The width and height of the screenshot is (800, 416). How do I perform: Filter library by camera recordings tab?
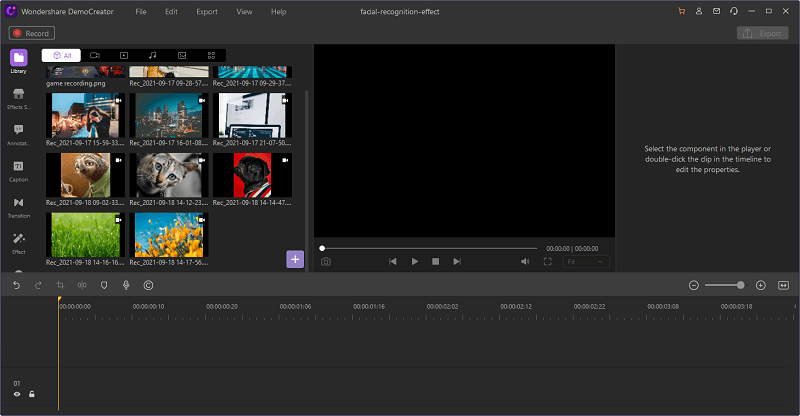pyautogui.click(x=95, y=55)
